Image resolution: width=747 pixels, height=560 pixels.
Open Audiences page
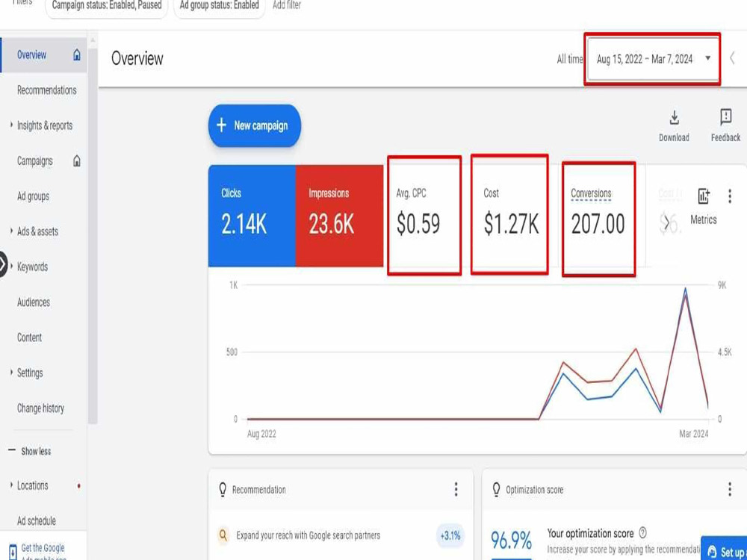pyautogui.click(x=34, y=302)
